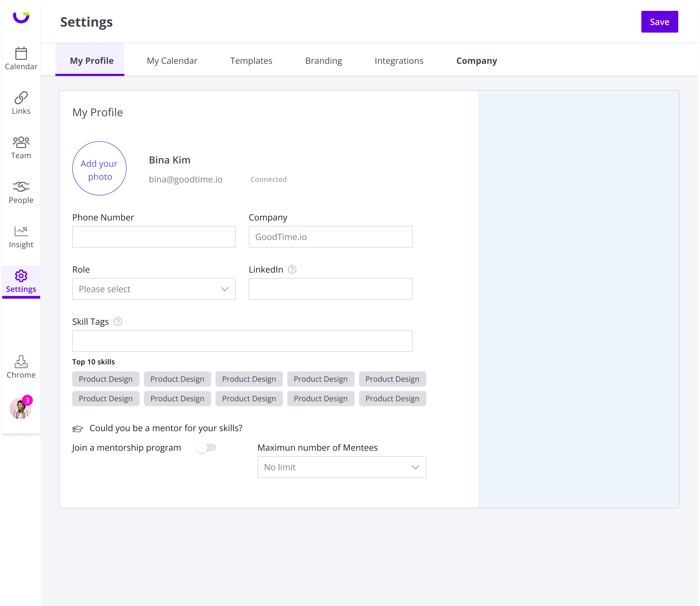
Task: Open Maximum number of Mentees dropdown
Action: (x=342, y=467)
